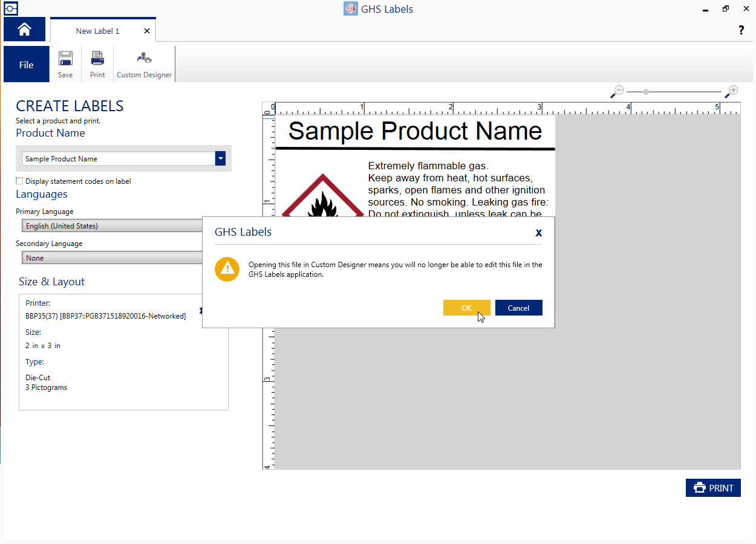
Task: Click the Print toolbar icon
Action: 97,59
